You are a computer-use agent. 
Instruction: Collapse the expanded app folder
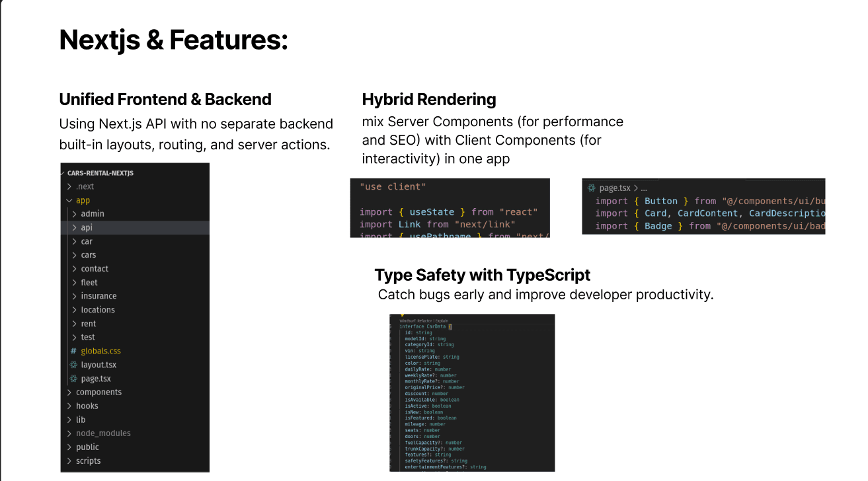[x=69, y=200]
